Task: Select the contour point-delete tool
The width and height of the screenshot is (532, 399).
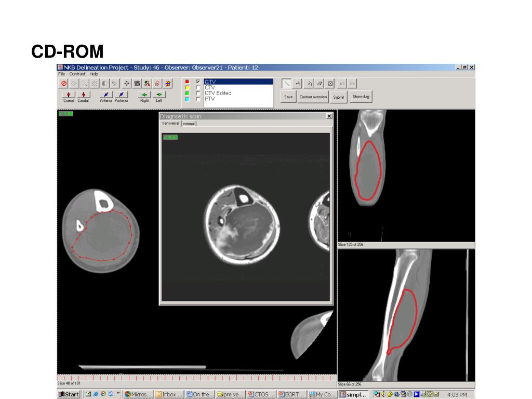Action: tap(309, 84)
